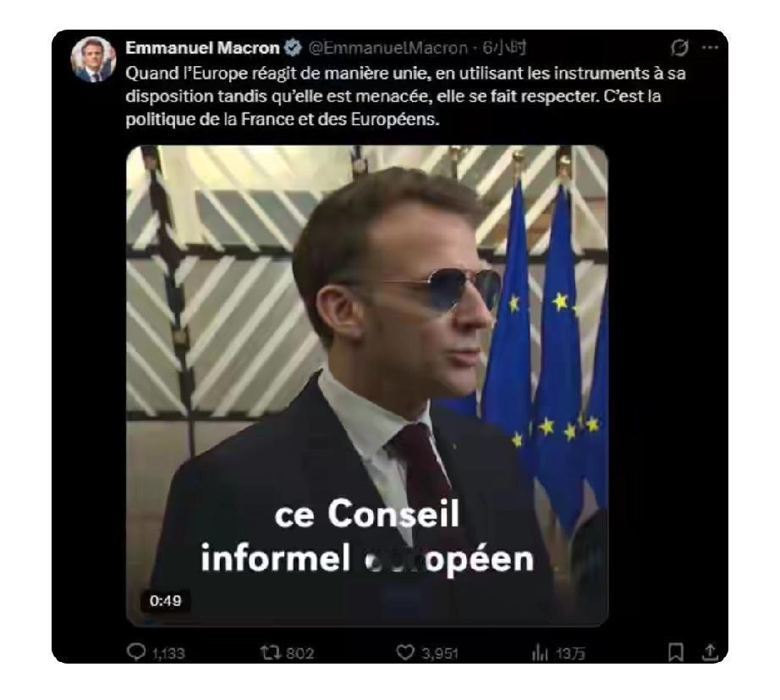
Task: Open the profile avatar picture
Action: pos(93,59)
